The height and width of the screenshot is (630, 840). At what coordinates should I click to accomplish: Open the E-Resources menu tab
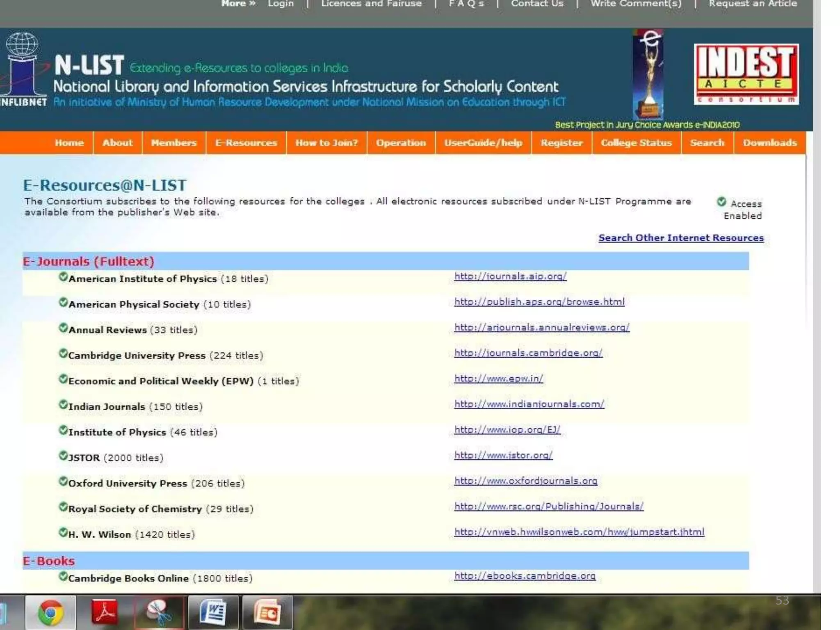click(x=246, y=143)
